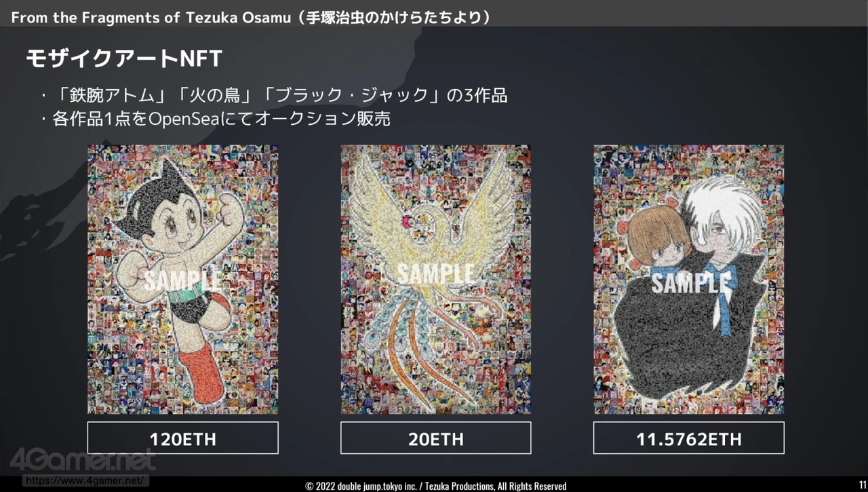Open the https://www.4gamer.net/ URL

click(85, 480)
